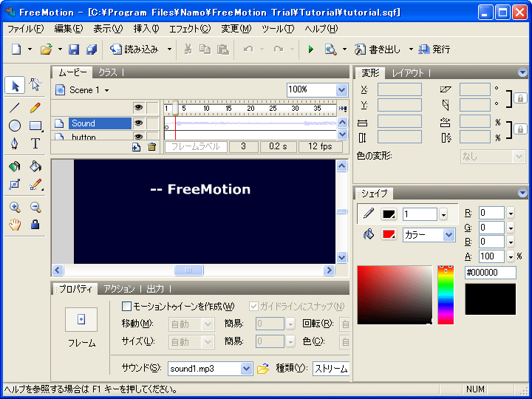Toggle the position aspect lock
The image size is (532, 399).
coord(520,98)
